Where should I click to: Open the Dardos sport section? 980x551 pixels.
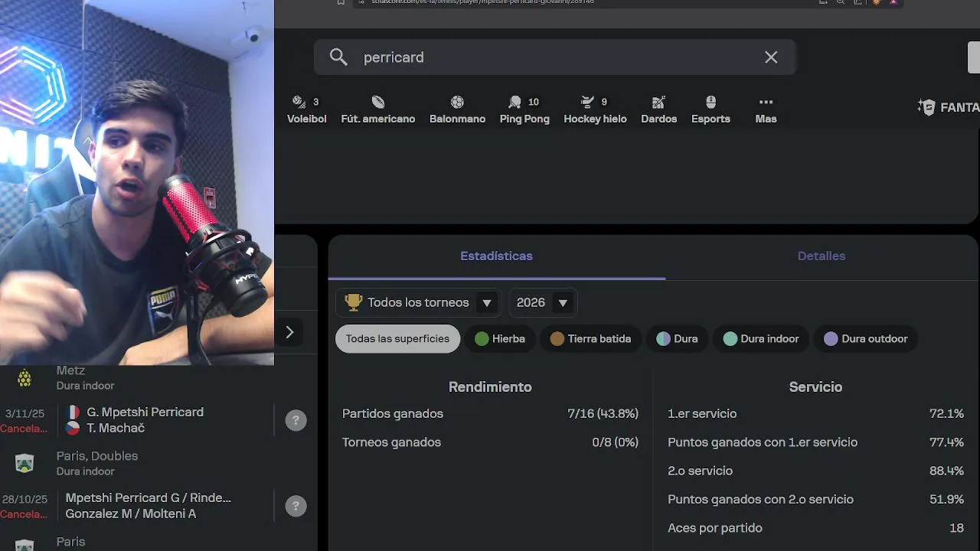point(658,109)
